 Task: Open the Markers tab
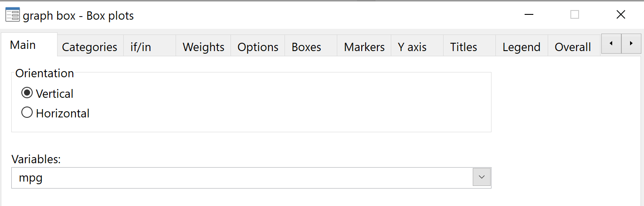(364, 47)
